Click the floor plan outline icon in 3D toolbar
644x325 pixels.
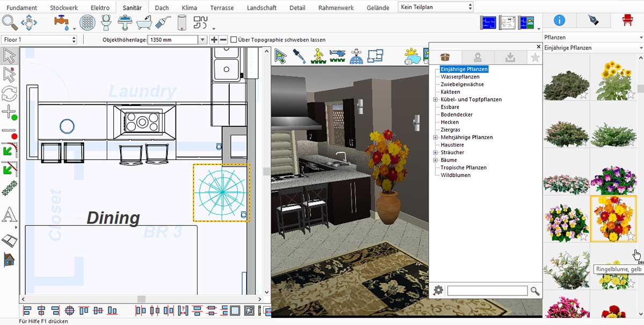[375, 55]
